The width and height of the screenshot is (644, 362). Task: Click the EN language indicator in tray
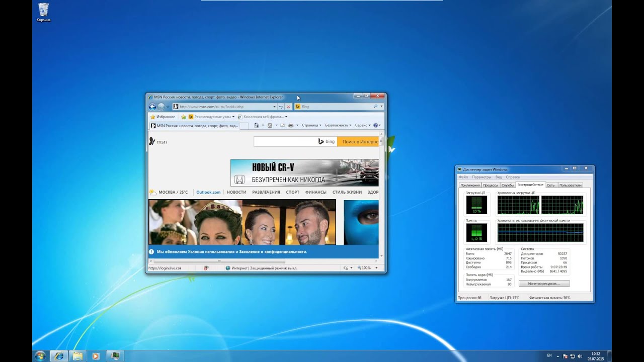[549, 355]
